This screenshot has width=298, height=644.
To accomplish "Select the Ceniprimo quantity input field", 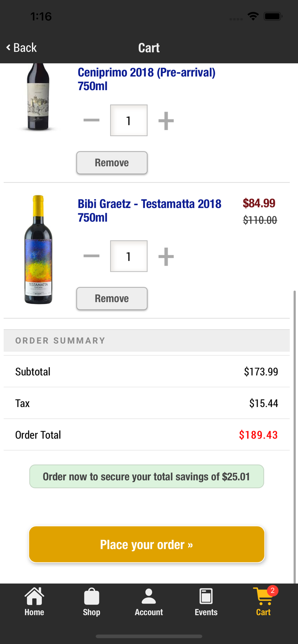I will (129, 120).
